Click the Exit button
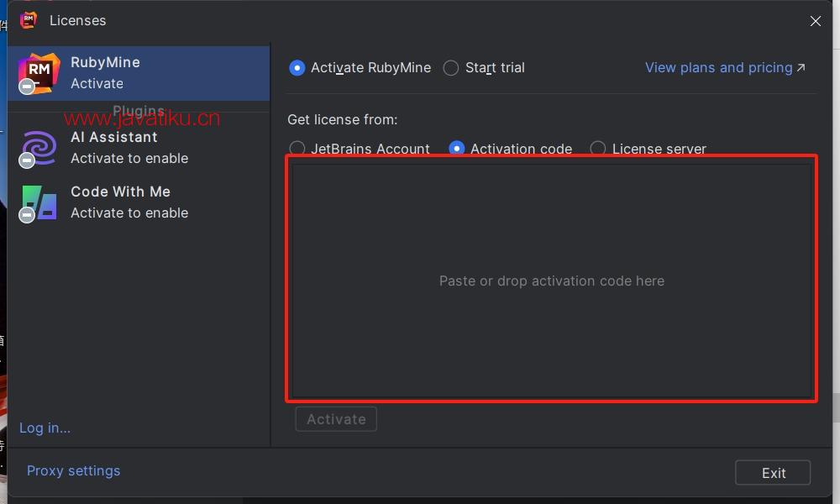Screen dimensions: 840x504 (773, 472)
